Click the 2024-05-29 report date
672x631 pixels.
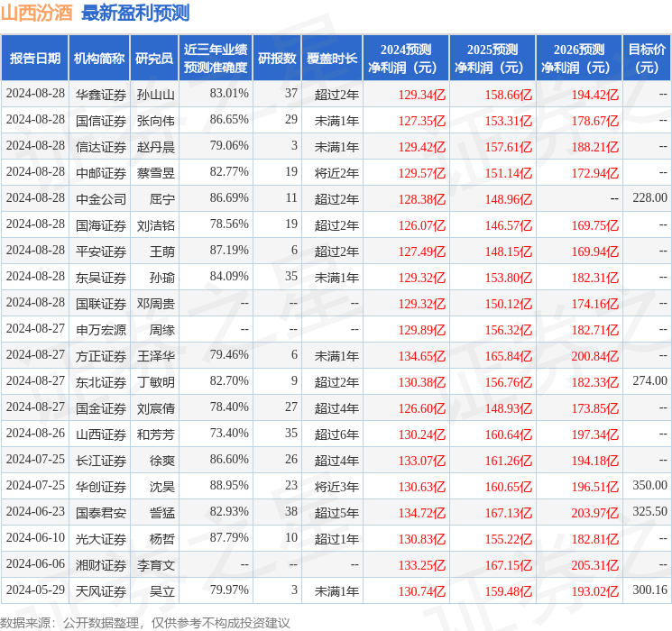click(35, 590)
